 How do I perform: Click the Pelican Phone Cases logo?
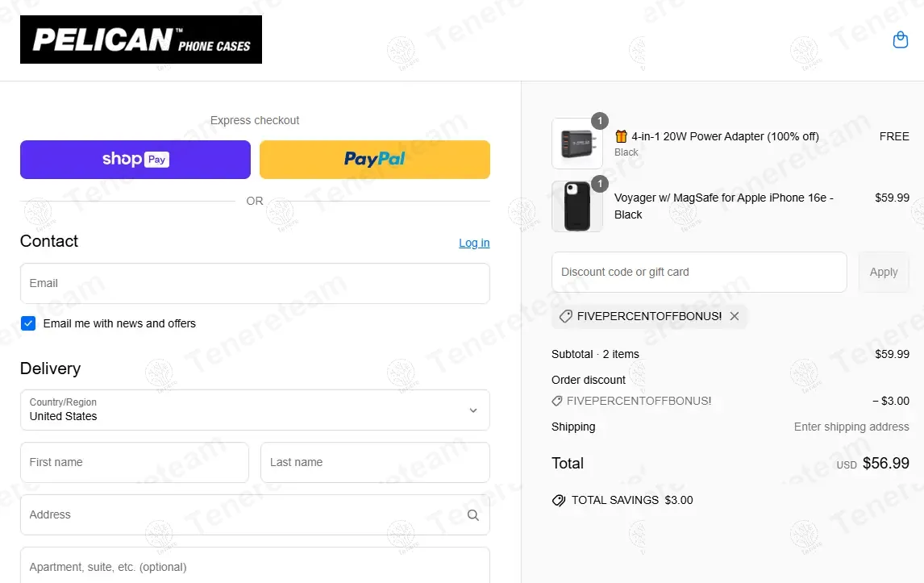point(141,40)
